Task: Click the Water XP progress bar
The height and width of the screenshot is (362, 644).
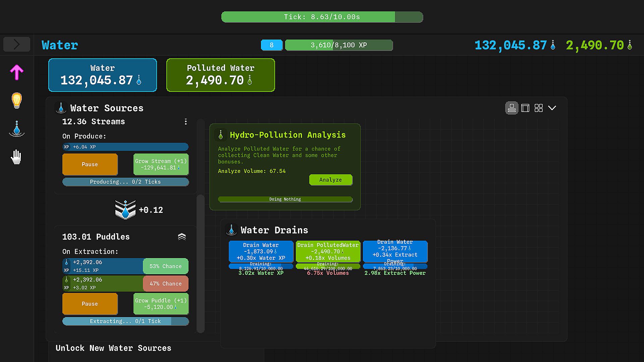Action: (x=339, y=45)
